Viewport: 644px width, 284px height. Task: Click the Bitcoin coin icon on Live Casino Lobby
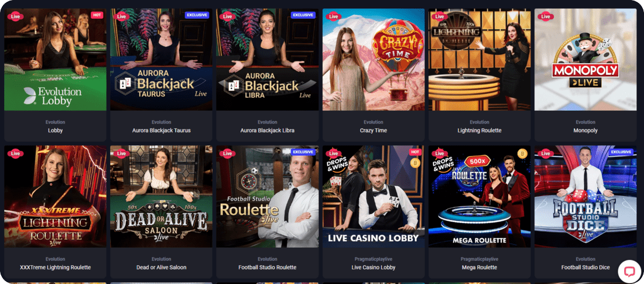click(x=415, y=163)
